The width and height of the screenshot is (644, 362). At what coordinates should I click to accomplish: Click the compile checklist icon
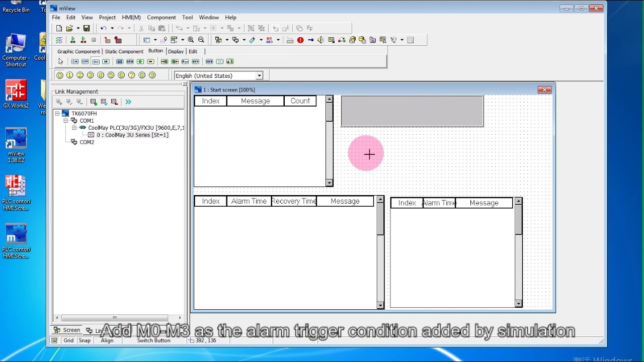tap(59, 40)
